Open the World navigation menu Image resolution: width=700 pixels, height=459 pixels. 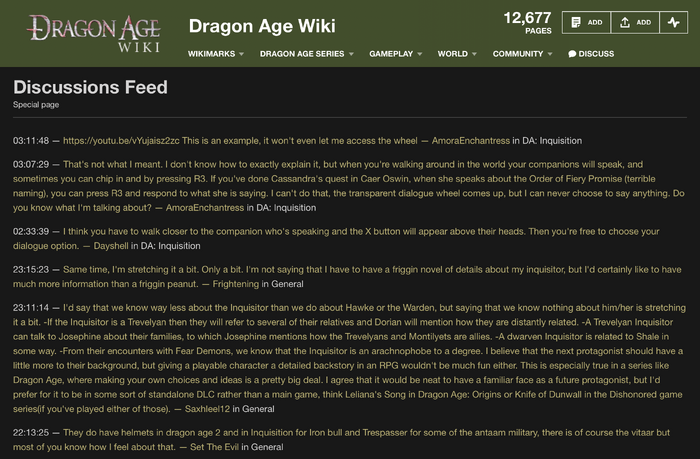click(457, 54)
